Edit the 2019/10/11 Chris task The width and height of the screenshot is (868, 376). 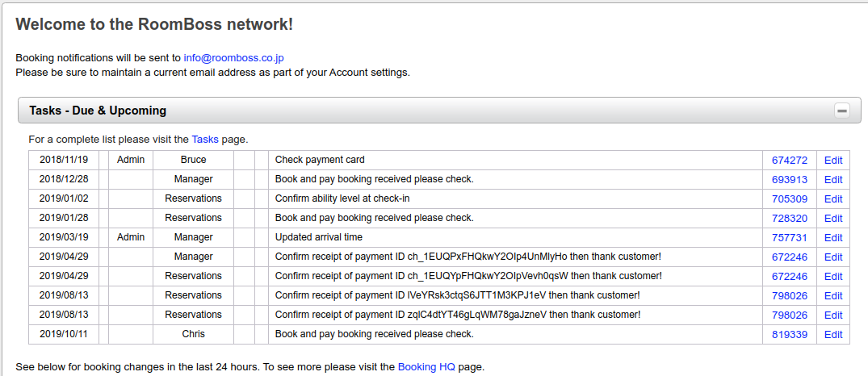tap(833, 335)
